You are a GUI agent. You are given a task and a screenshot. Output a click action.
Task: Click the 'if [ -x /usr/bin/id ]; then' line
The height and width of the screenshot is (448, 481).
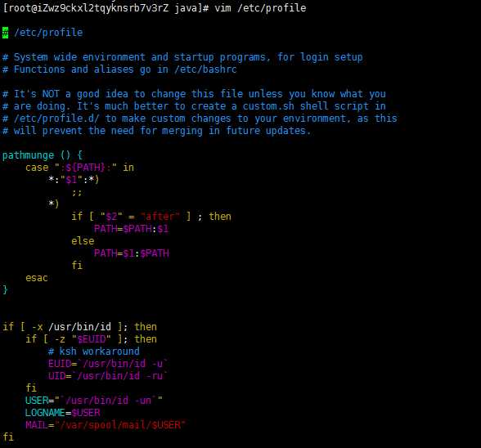pos(80,327)
